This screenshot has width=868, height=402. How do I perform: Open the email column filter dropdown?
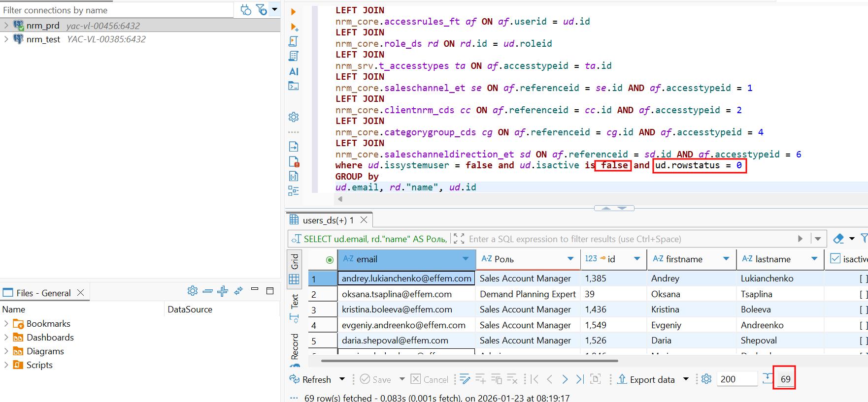coord(466,259)
